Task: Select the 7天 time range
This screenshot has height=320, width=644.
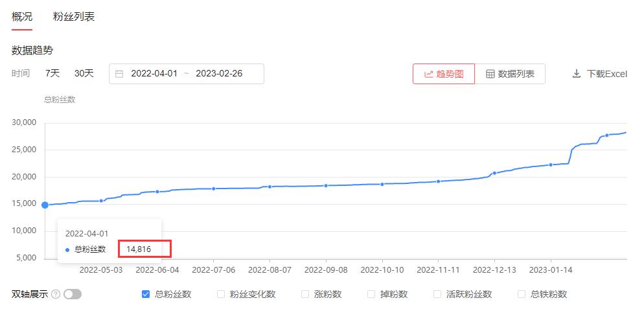Action: [52, 73]
